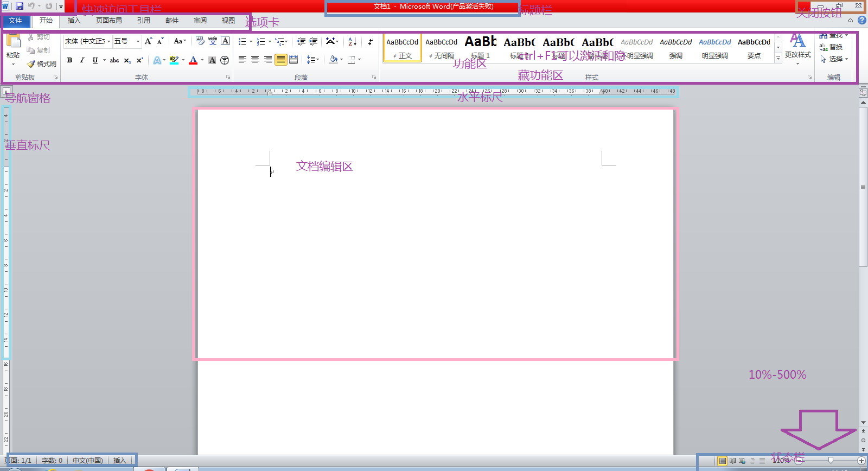Switch to the 插入 Insert tab

[x=74, y=21]
